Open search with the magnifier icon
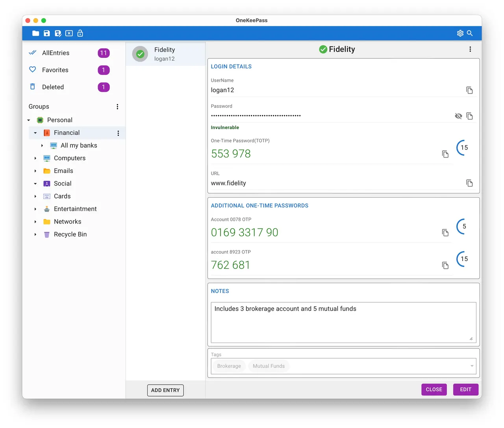Viewport: 504px width, 428px height. coord(470,33)
